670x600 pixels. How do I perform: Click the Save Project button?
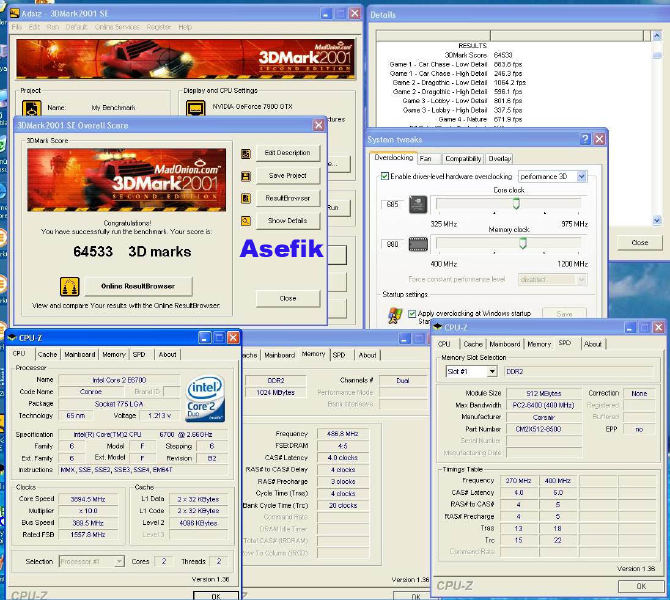point(288,176)
